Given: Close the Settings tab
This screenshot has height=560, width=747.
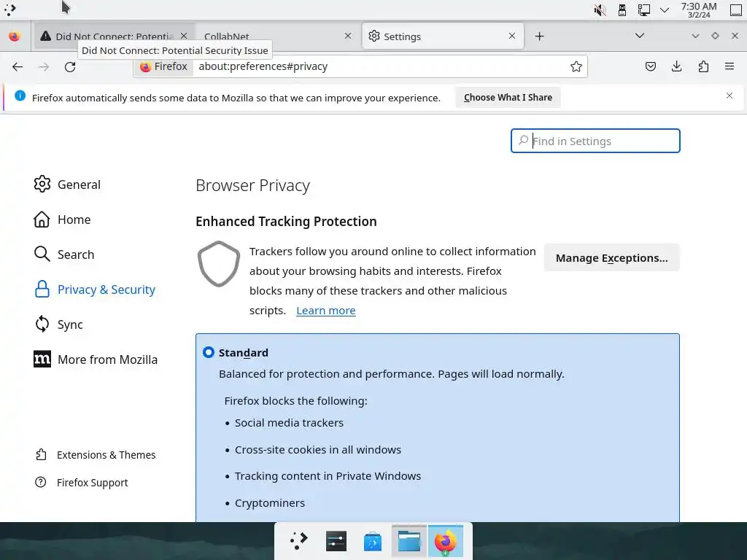Looking at the screenshot, I should (x=511, y=36).
